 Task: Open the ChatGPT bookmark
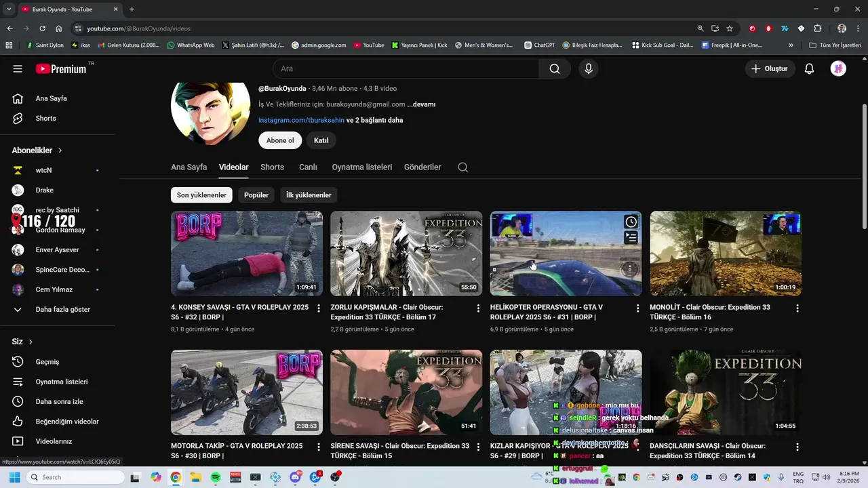pyautogui.click(x=539, y=45)
